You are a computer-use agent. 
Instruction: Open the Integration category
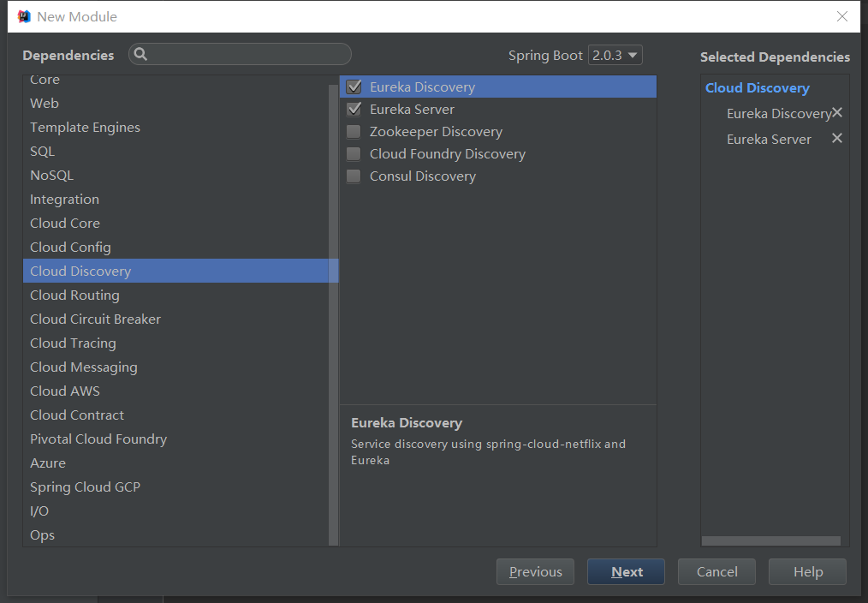[x=175, y=200]
